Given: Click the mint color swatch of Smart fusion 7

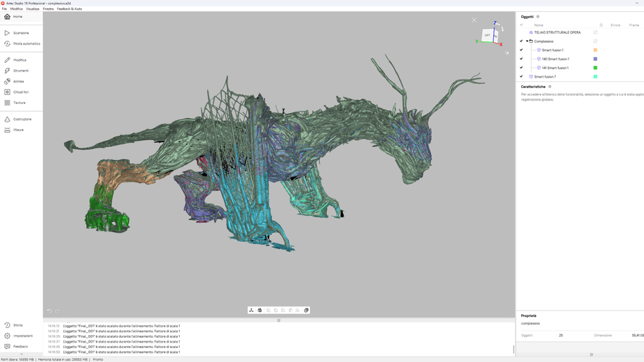Looking at the screenshot, I should click(x=595, y=76).
